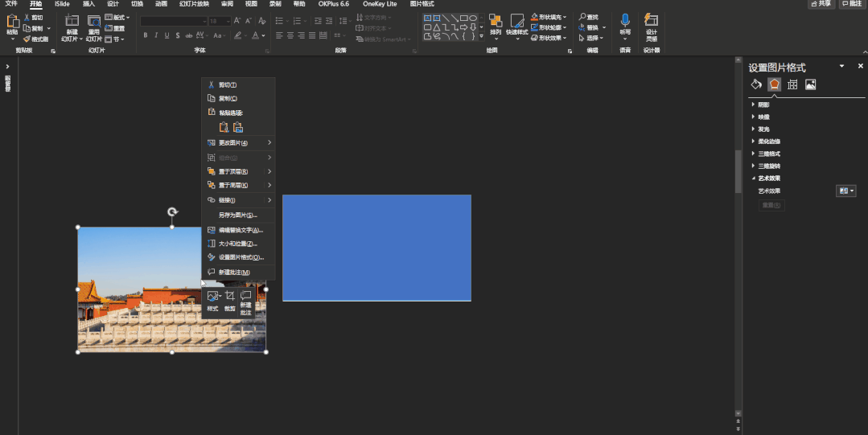Screen dimensions: 868x435
Task: Toggle strikethrough formatting
Action: tap(189, 35)
